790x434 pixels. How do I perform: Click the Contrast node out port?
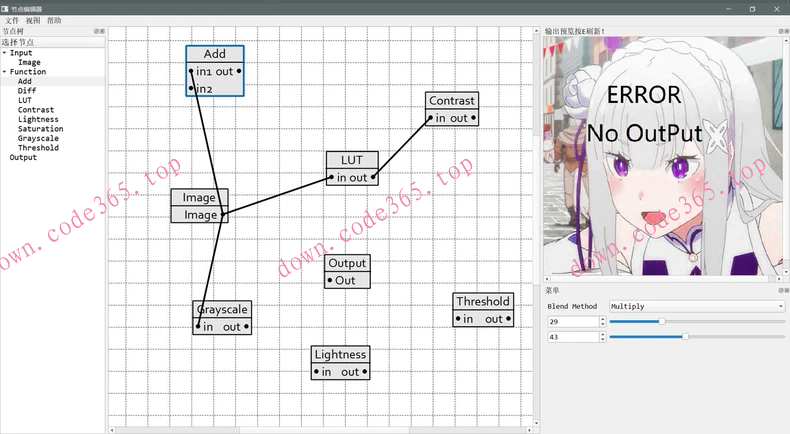pos(474,118)
